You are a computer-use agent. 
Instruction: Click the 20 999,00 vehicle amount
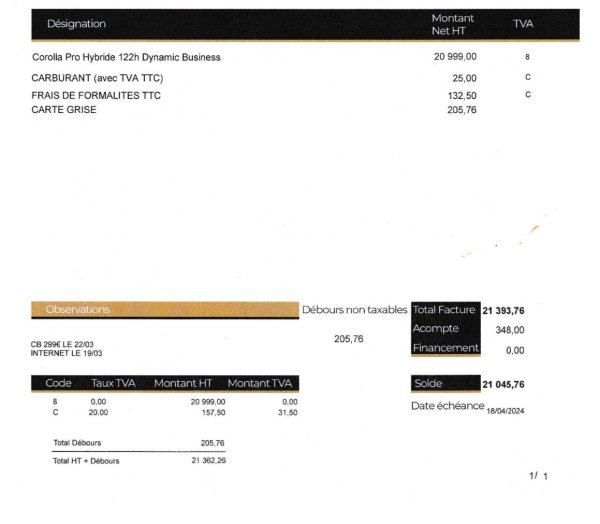[455, 57]
